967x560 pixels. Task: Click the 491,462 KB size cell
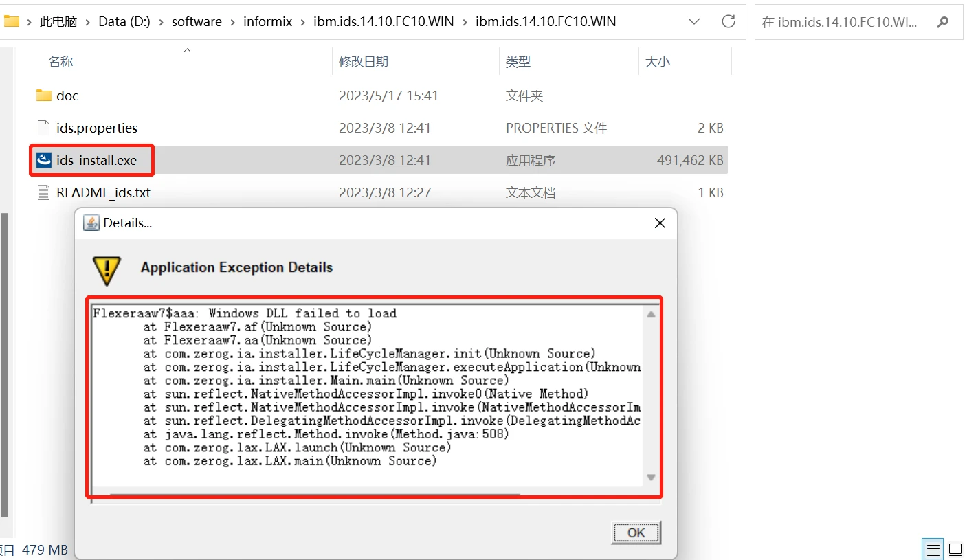coord(690,161)
